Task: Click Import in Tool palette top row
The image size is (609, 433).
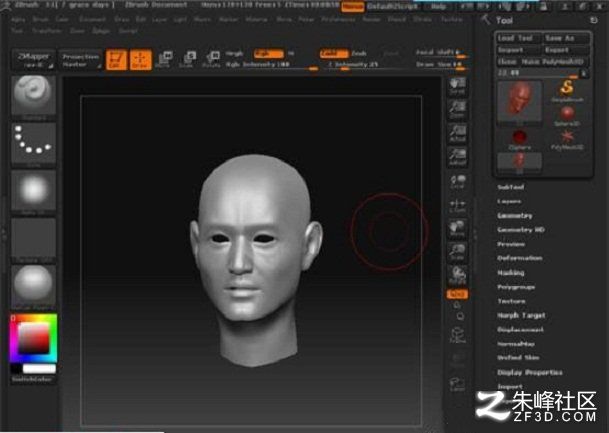Action: [518, 50]
